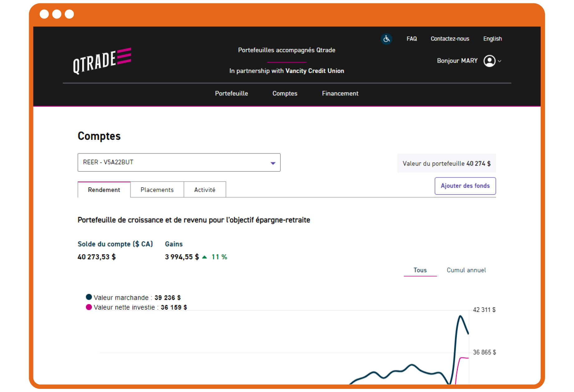Click the 36 865 $ axis label
Viewport: 574px width, 392px height.
tap(484, 352)
